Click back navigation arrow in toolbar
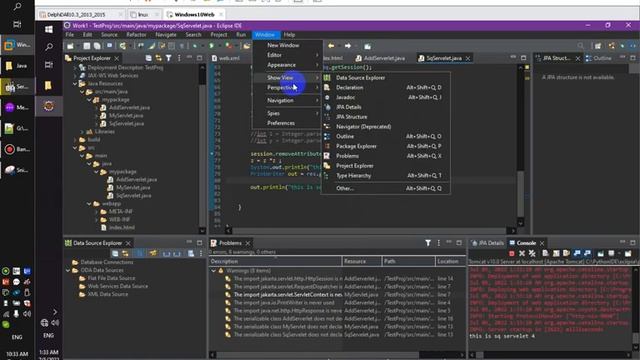 (331, 46)
